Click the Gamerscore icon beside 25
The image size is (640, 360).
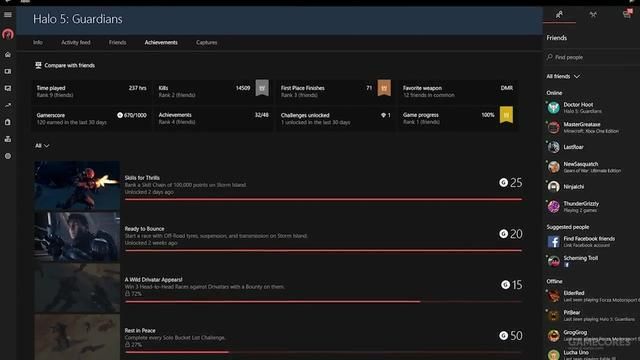tap(504, 182)
